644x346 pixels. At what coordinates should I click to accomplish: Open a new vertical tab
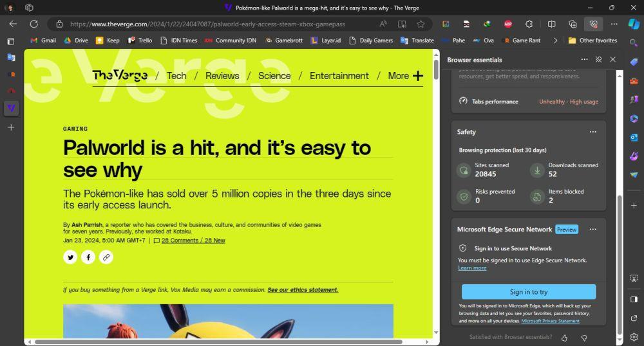(x=11, y=127)
